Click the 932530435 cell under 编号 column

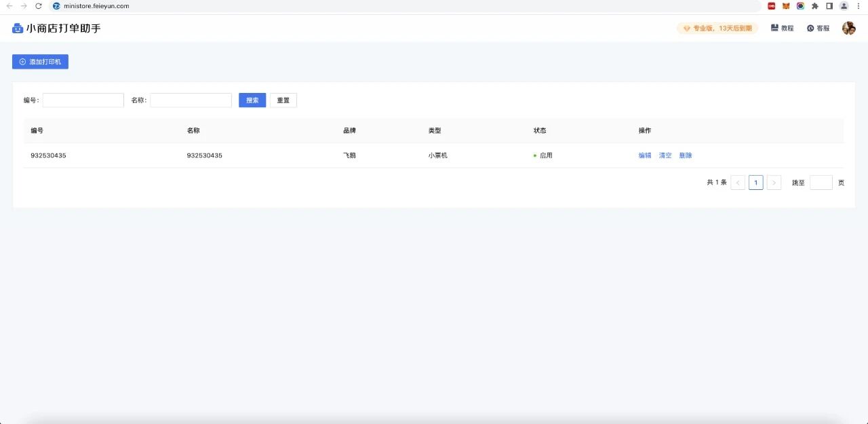pos(48,155)
